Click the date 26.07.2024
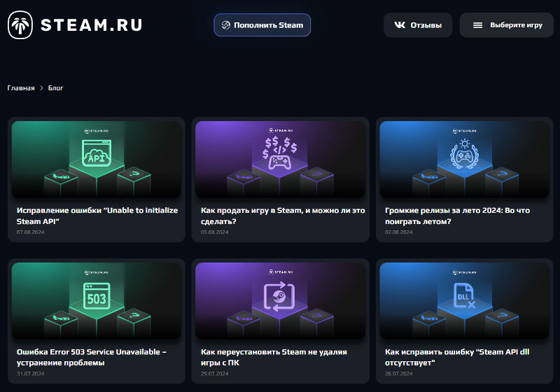This screenshot has width=560, height=392. (399, 374)
